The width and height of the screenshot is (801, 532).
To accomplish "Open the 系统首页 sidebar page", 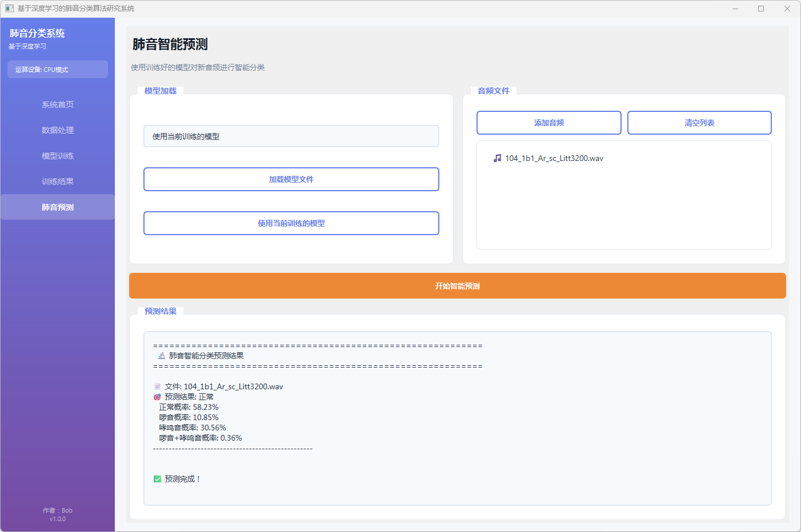I will click(x=58, y=104).
